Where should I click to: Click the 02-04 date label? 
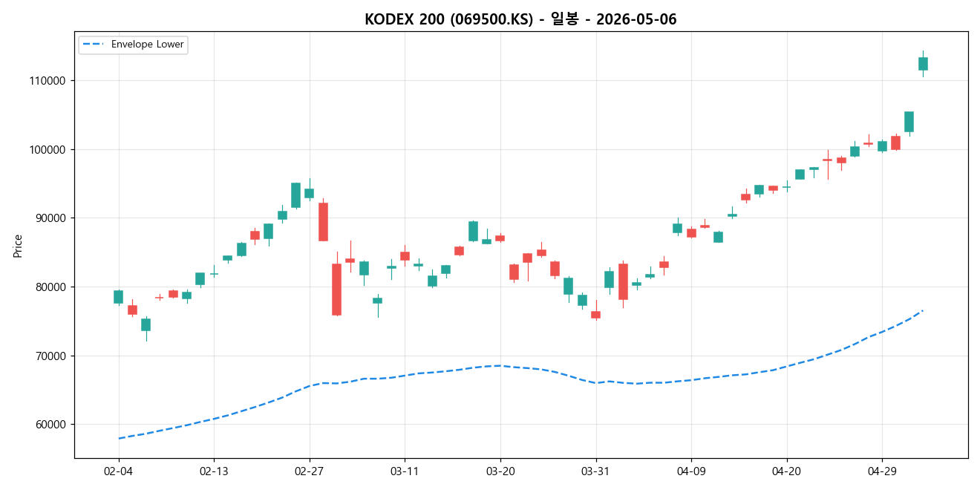118,471
